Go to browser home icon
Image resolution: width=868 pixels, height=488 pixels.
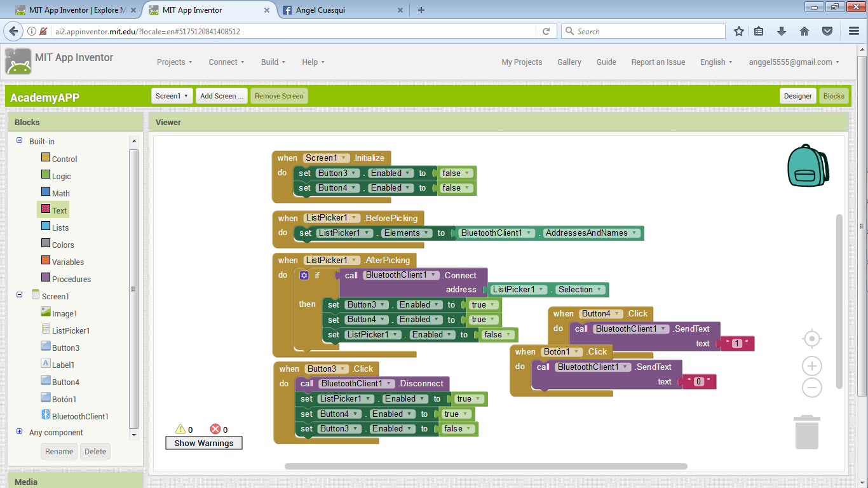pos(804,31)
